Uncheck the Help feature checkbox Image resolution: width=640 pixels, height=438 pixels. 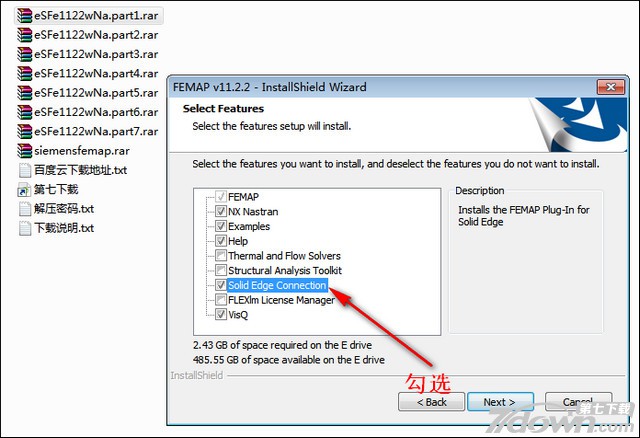click(221, 241)
